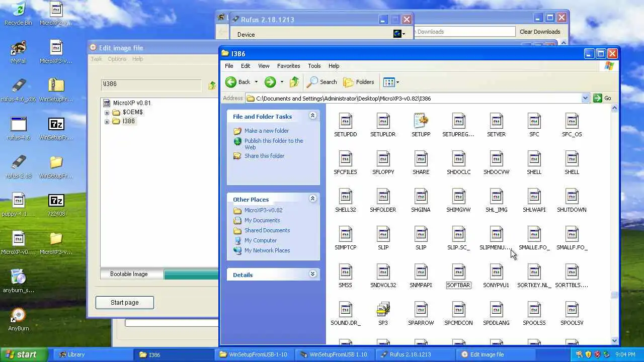
Task: Select the SMSS file
Action: (x=345, y=276)
